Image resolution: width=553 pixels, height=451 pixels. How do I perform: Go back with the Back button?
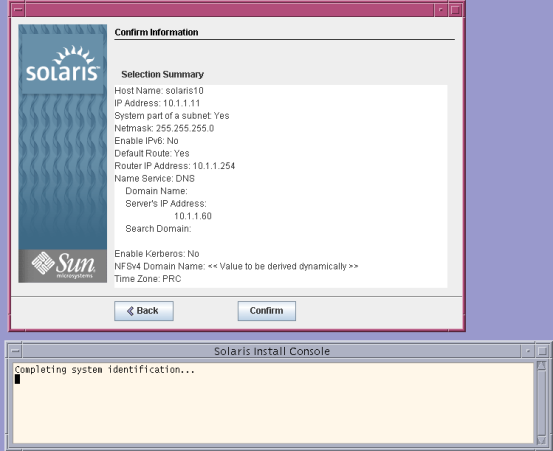tap(144, 311)
